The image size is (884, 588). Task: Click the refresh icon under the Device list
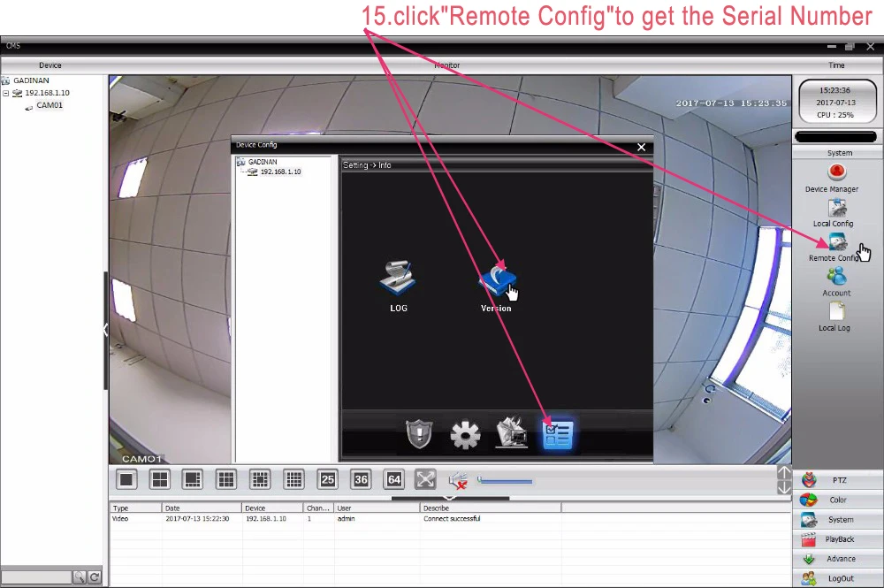click(x=95, y=577)
